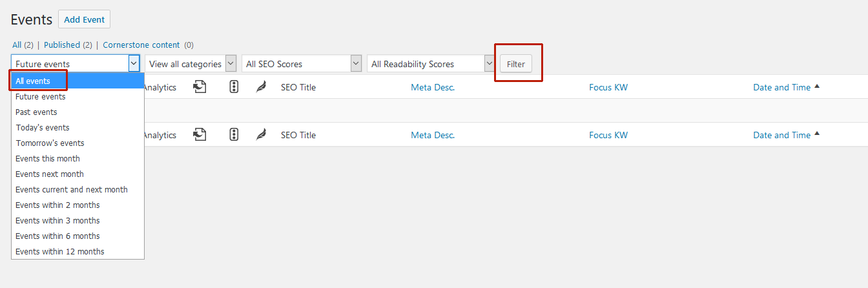The height and width of the screenshot is (288, 868).
Task: Choose Past events in the dropdown list
Action: pyautogui.click(x=36, y=112)
